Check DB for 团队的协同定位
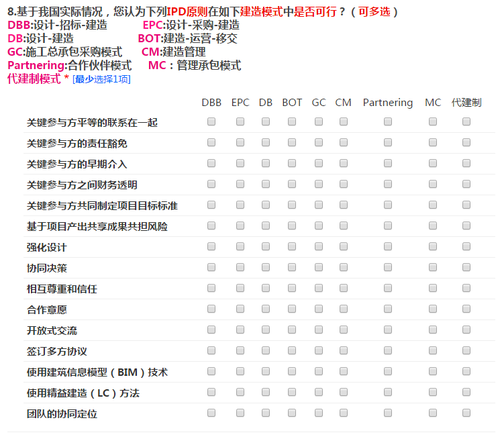 point(266,413)
